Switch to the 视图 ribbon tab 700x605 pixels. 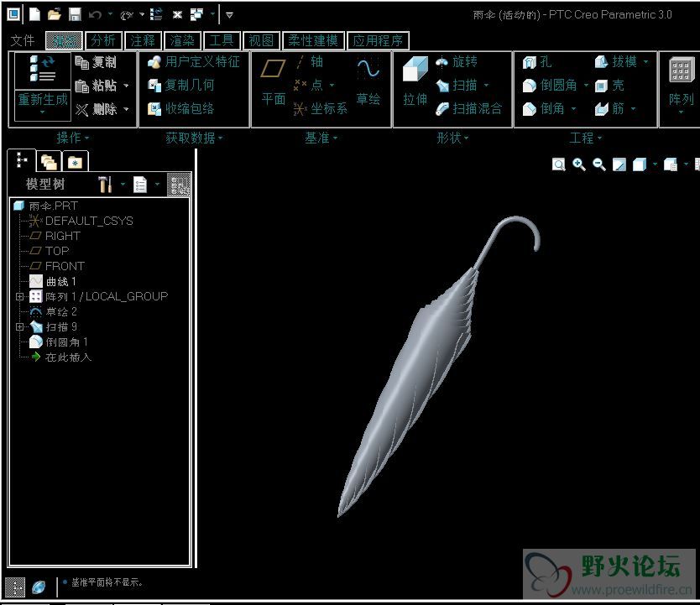pos(261,40)
